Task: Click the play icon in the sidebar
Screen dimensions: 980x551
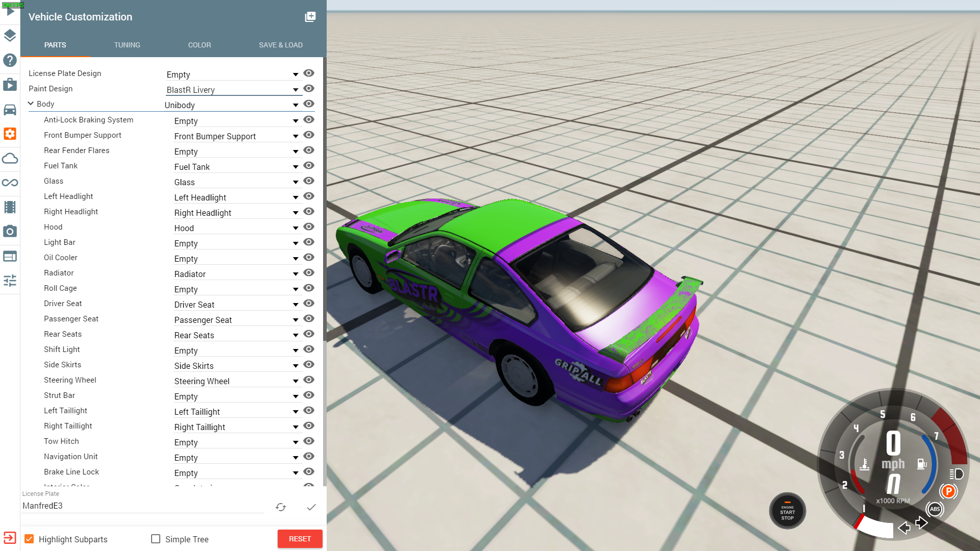Action: [x=10, y=11]
